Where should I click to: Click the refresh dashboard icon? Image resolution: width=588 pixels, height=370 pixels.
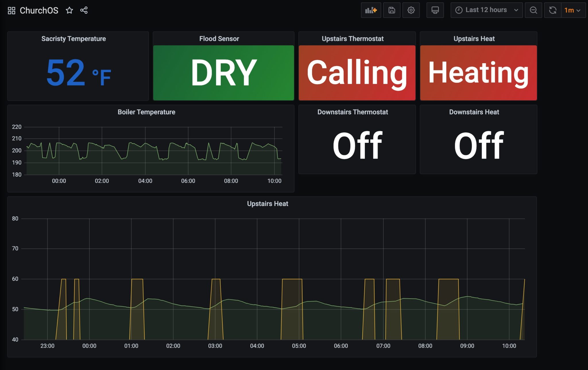tap(553, 10)
